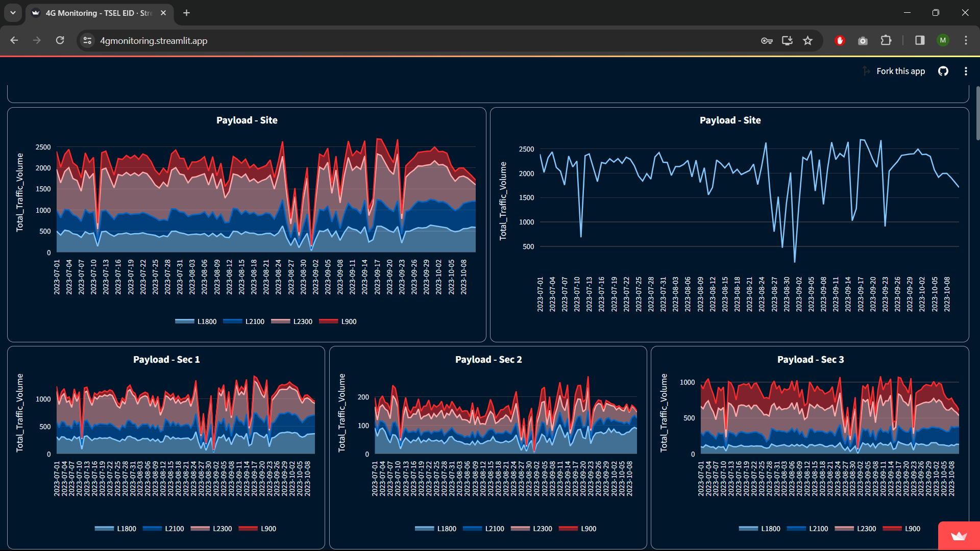Image resolution: width=980 pixels, height=551 pixels.
Task: Click the Streamlit crown badge
Action: [x=959, y=536]
